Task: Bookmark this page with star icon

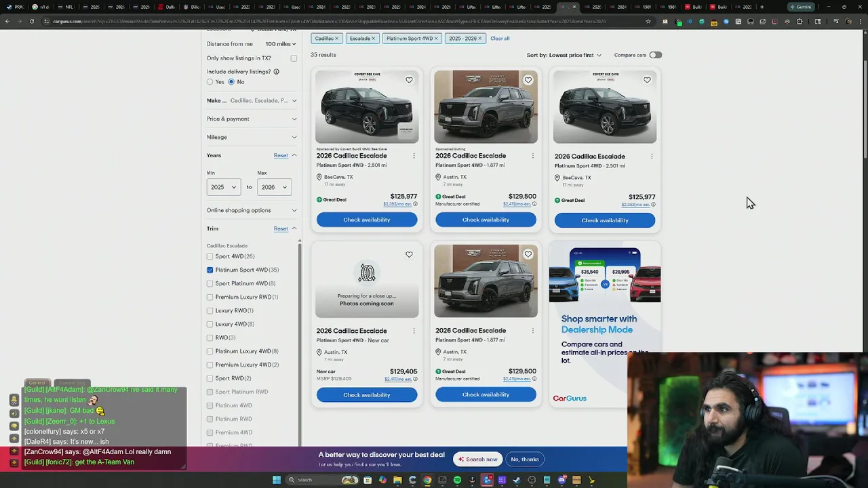Action: [648, 22]
